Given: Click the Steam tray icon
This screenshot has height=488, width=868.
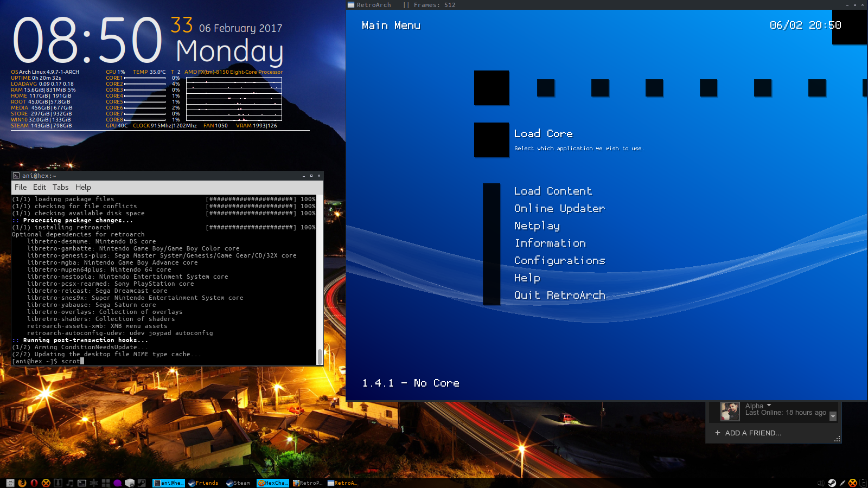Looking at the screenshot, I should point(832,483).
